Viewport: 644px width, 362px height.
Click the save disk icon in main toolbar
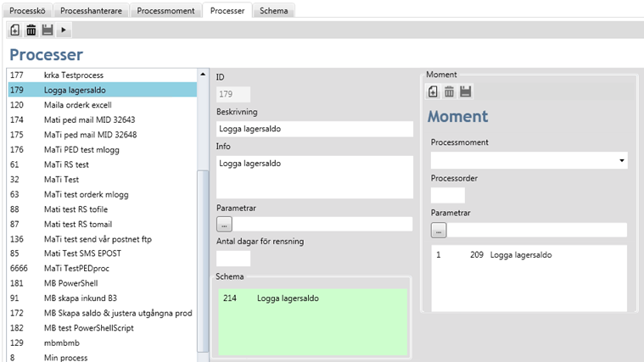pos(47,30)
